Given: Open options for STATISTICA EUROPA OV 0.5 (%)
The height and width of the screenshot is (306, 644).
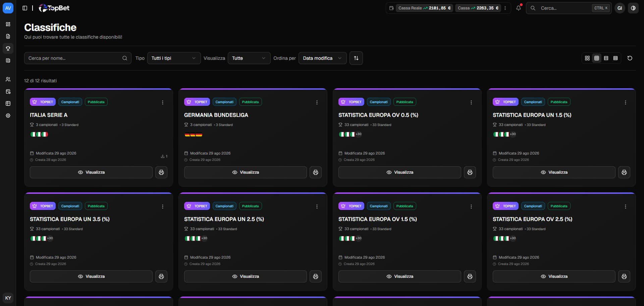Looking at the screenshot, I should click(471, 102).
